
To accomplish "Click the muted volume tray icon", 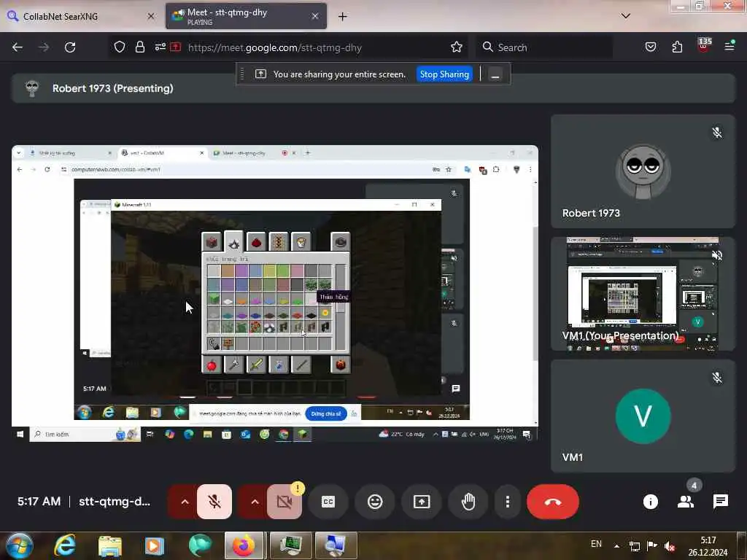I will [x=670, y=546].
